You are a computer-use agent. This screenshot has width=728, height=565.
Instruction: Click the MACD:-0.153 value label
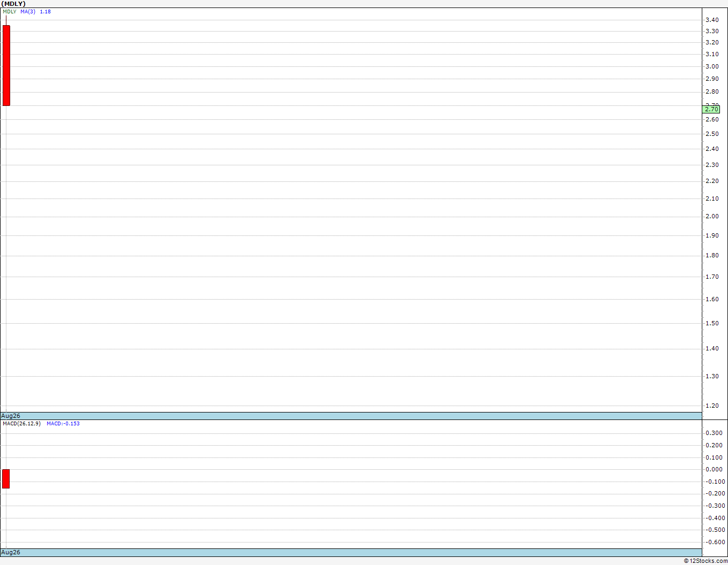click(x=63, y=423)
